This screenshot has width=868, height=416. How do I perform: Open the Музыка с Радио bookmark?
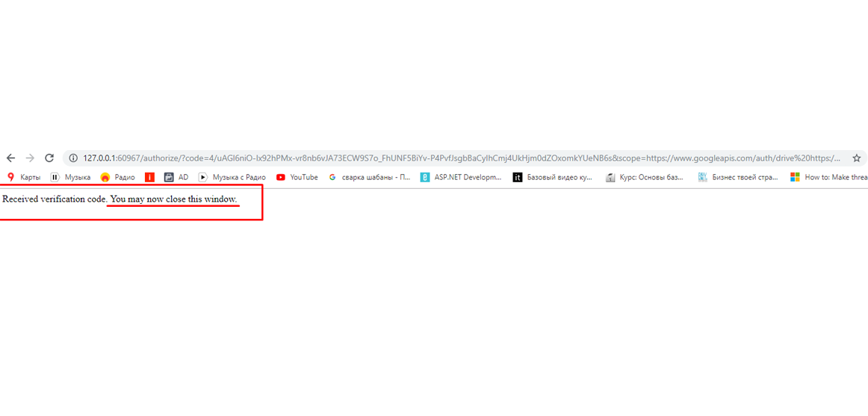click(232, 178)
